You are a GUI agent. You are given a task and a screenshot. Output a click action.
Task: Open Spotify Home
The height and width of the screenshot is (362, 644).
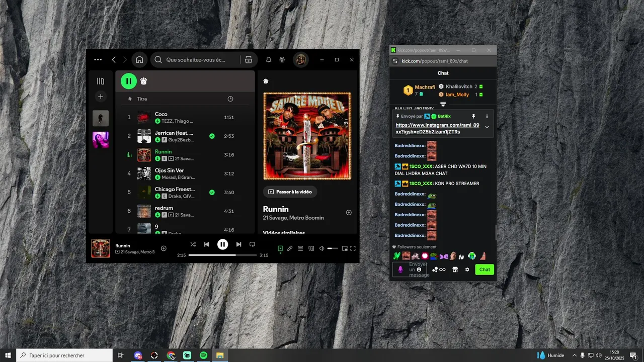coord(139,60)
